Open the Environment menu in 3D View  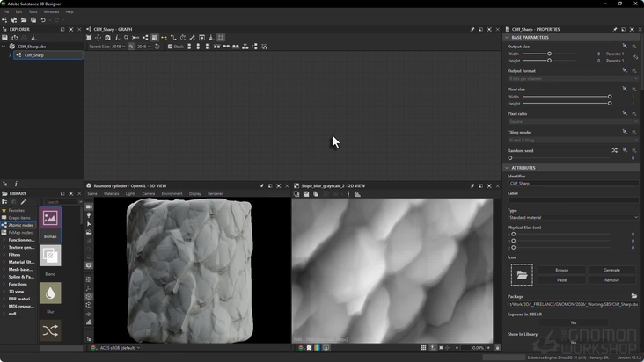point(172,194)
